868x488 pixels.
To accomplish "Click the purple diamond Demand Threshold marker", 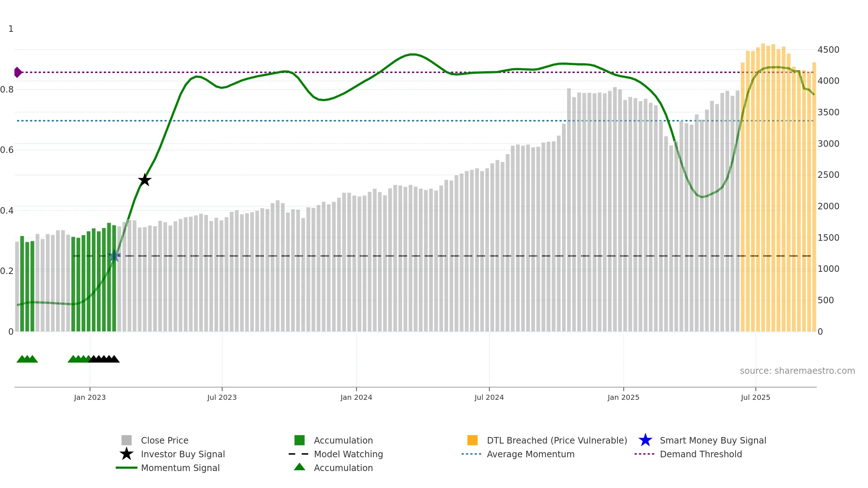I will (18, 72).
